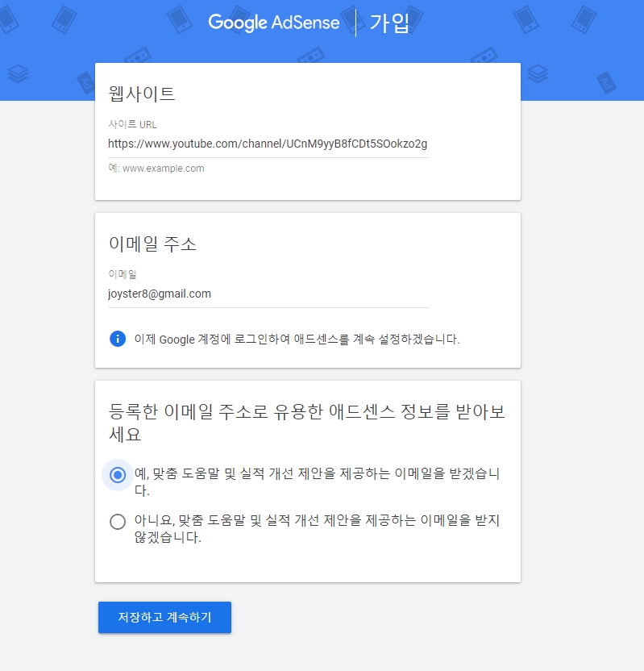644x671 pixels.
Task: Click the 등록한 이메일 주소로 heading
Action: (x=306, y=423)
